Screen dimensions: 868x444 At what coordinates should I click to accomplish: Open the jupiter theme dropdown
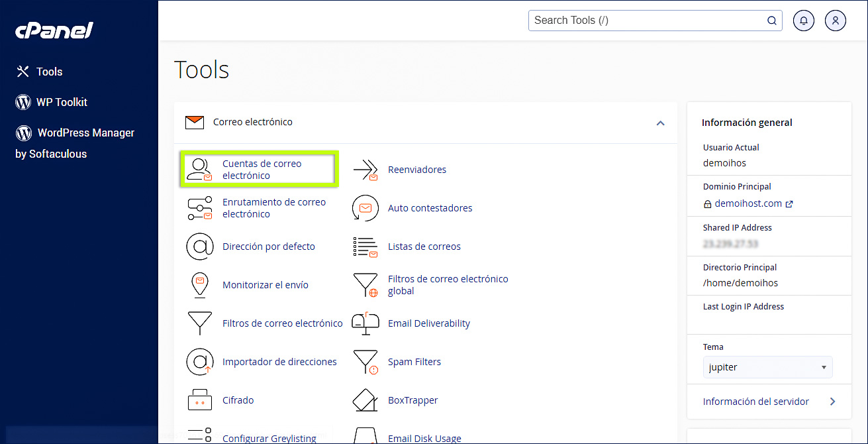[x=767, y=366]
